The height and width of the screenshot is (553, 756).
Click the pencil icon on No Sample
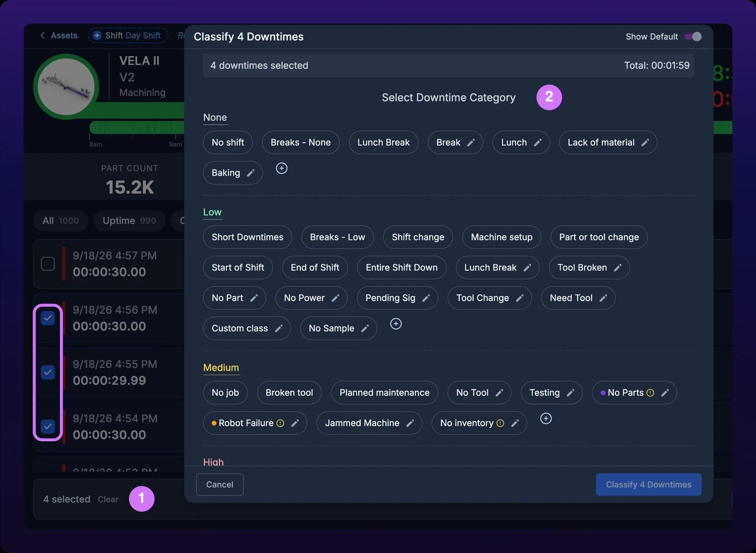point(365,329)
